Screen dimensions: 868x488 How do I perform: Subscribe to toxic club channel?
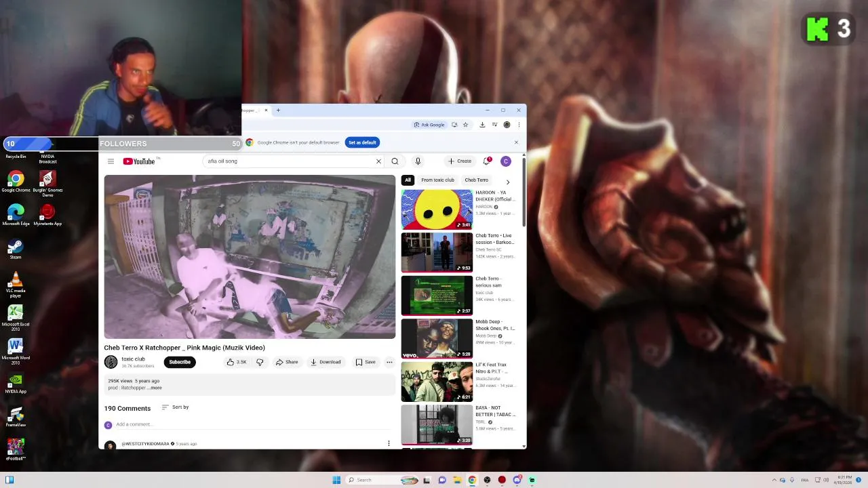pos(180,362)
